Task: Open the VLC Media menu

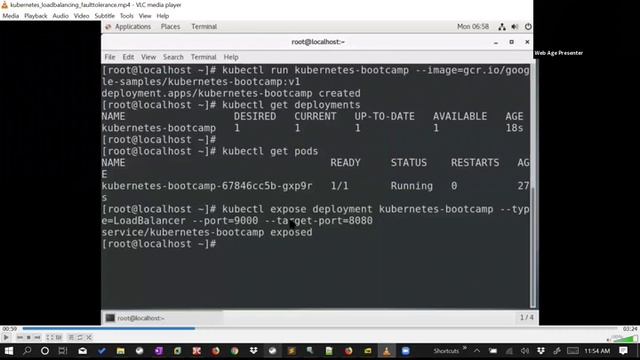Action: click(11, 16)
